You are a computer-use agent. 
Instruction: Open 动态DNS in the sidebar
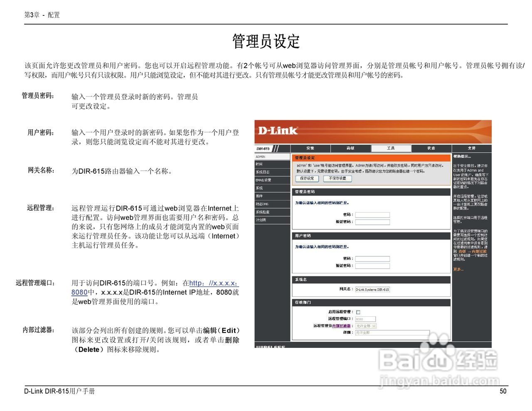272,204
